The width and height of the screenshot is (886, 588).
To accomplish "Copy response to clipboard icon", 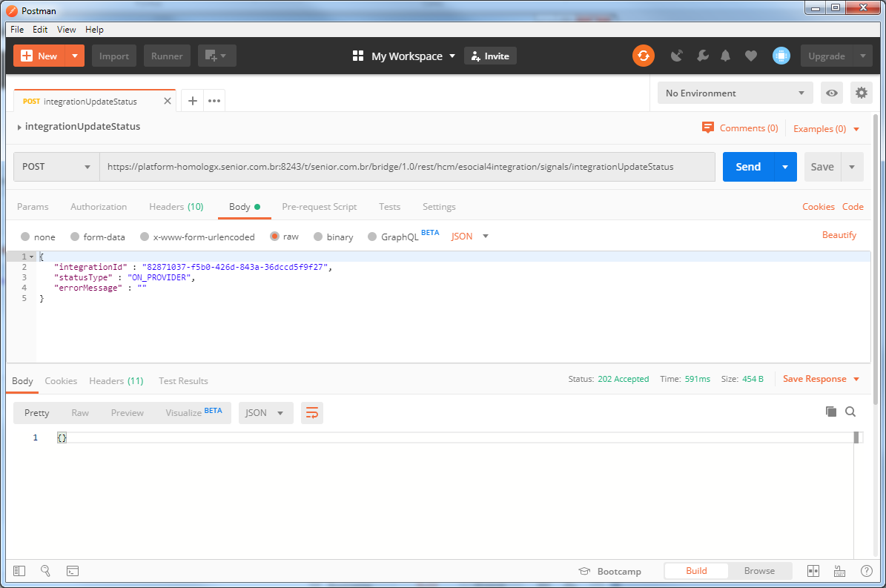I will (x=830, y=412).
